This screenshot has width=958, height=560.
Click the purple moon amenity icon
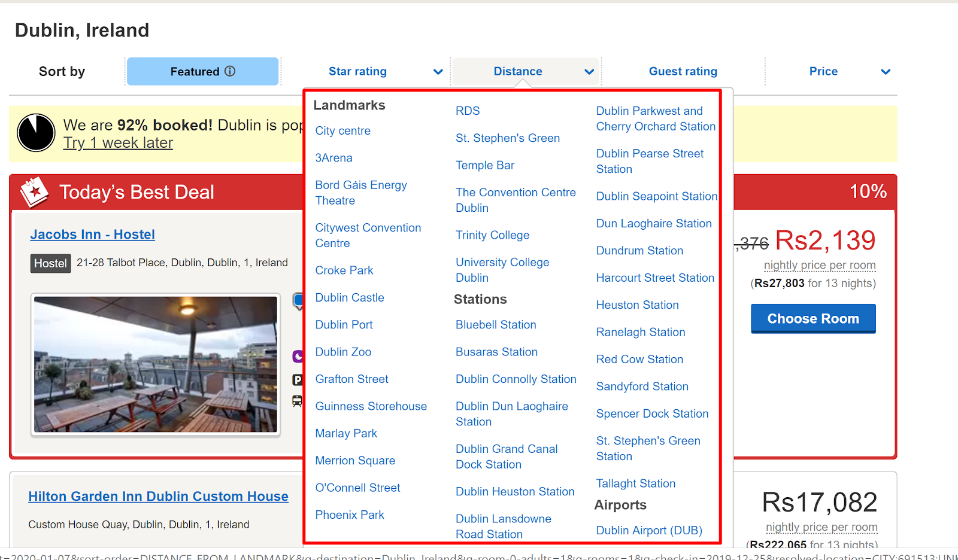click(298, 356)
